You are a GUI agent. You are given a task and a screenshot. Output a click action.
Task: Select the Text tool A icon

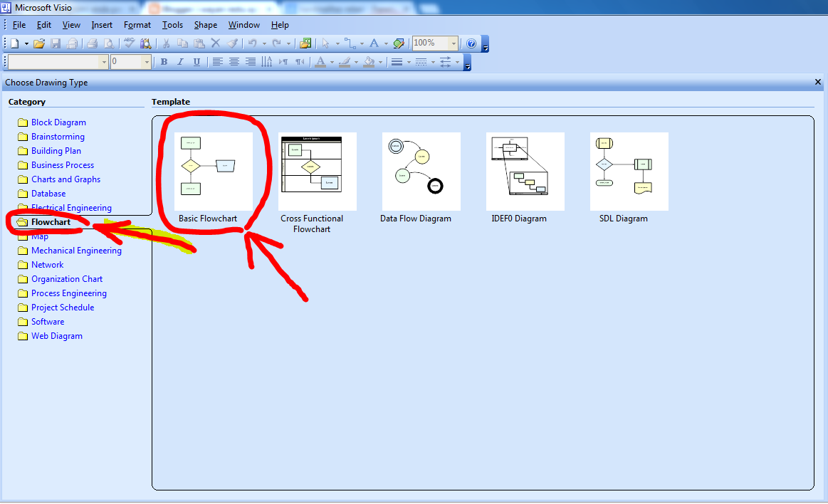[374, 44]
